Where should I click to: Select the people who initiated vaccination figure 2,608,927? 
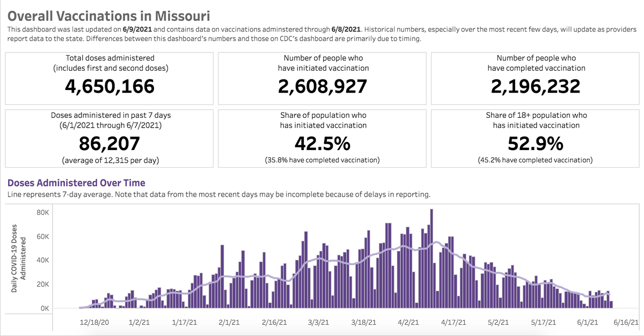(x=323, y=86)
